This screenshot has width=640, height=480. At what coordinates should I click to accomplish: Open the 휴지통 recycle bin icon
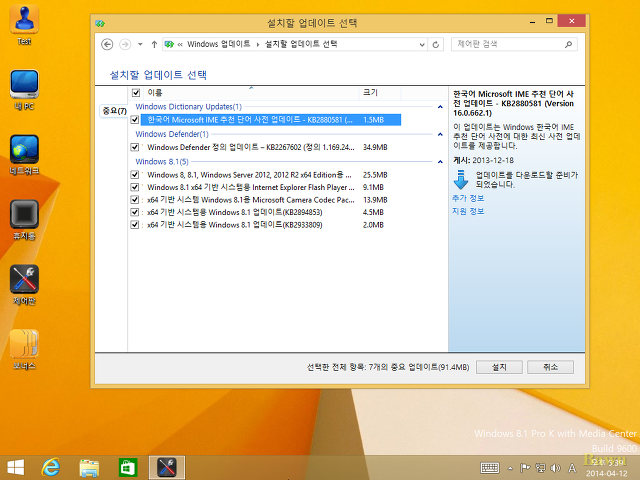24,219
